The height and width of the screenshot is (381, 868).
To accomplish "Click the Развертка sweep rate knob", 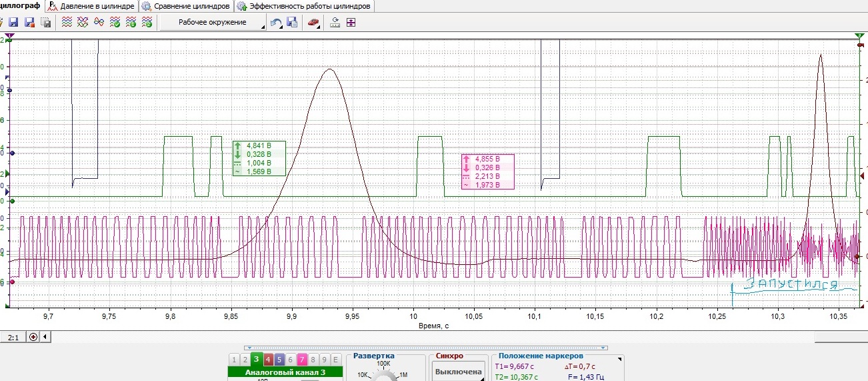I will coord(384,376).
